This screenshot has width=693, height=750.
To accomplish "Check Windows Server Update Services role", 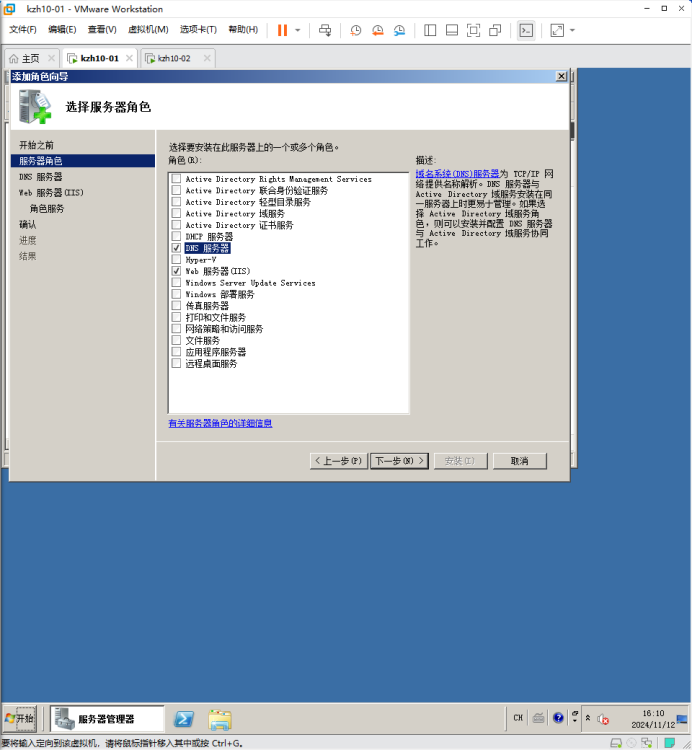I will [176, 283].
